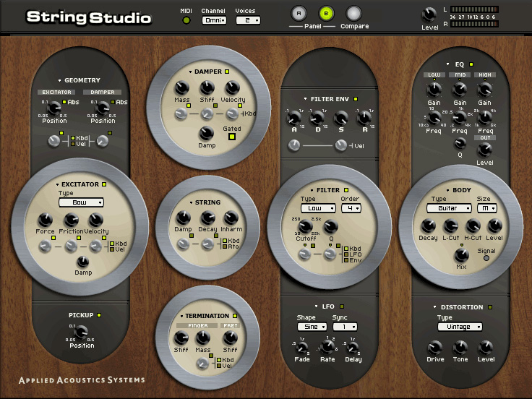The image size is (532, 399).
Task: Click the Termination Fret Stiff knob
Action: [x=230, y=338]
